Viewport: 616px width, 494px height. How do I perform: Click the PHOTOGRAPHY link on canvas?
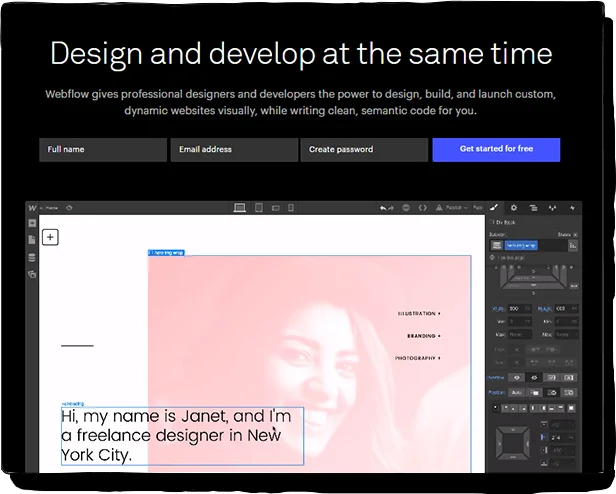coord(418,358)
